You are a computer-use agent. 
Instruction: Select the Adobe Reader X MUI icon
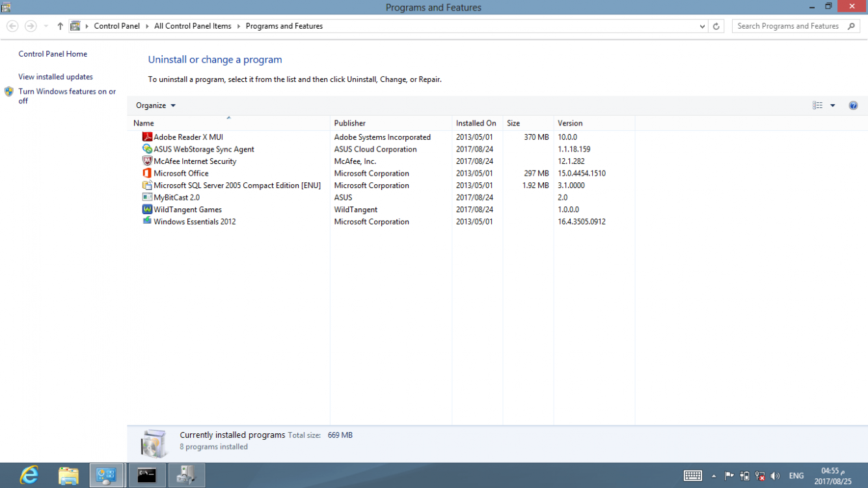(x=147, y=137)
